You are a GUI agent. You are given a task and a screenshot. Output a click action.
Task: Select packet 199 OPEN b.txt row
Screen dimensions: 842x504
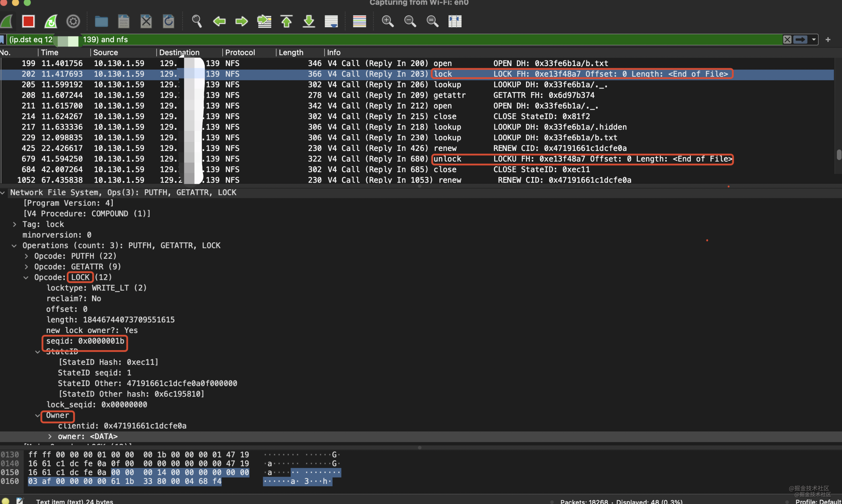click(417, 63)
